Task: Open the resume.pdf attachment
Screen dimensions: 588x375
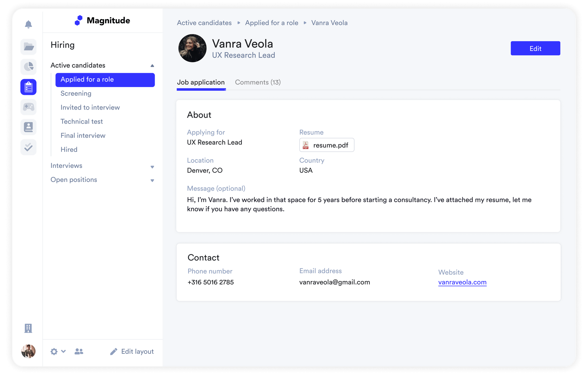Action: coord(327,145)
